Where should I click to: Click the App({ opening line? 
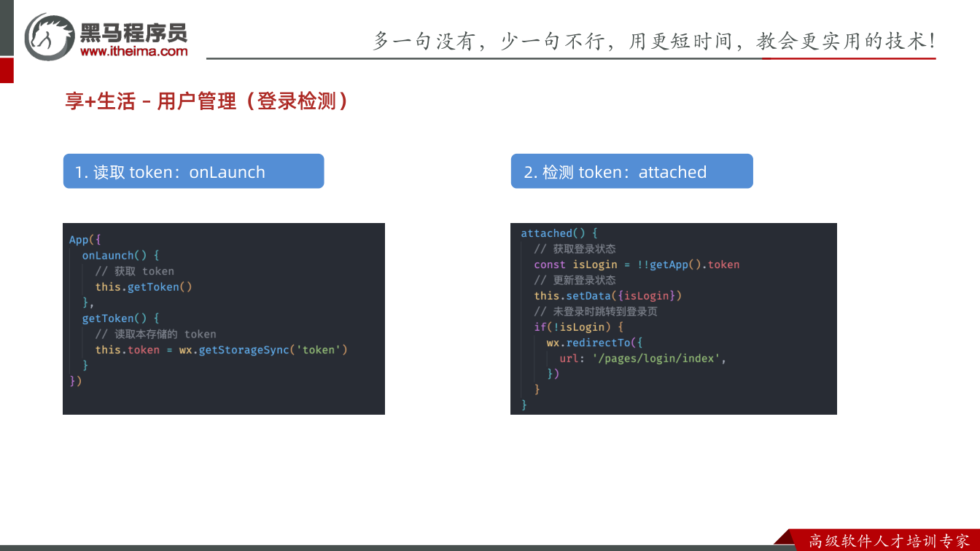point(85,240)
